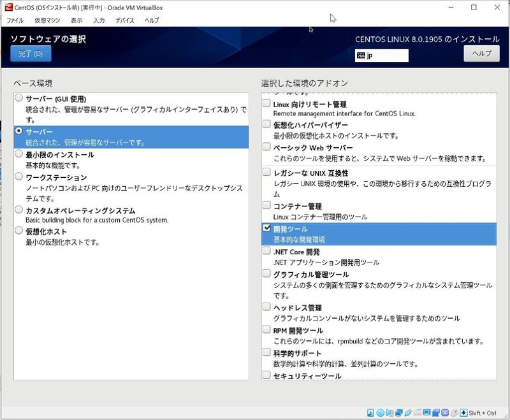Click text '基本的な機能です。'
The width and height of the screenshot is (510, 420).
tap(53, 166)
